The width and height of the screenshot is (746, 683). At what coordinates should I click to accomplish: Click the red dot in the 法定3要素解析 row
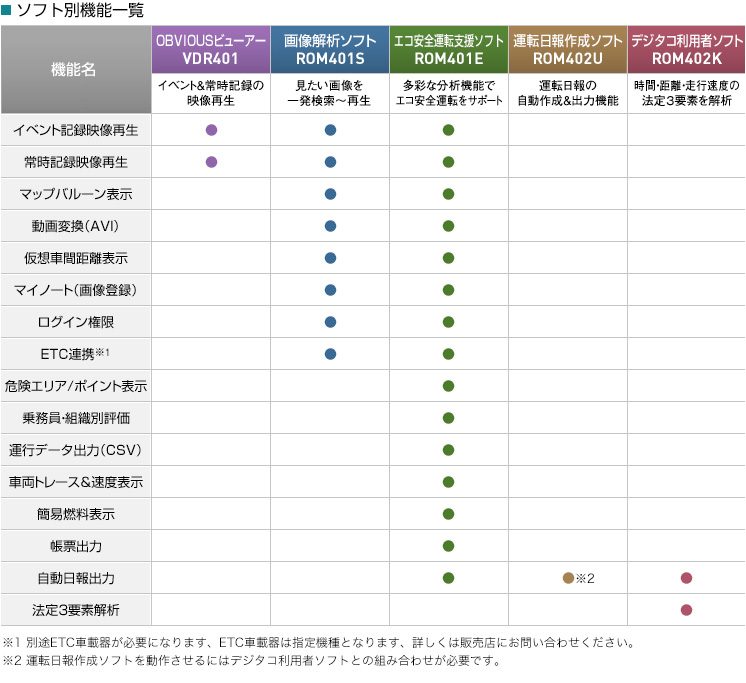tap(686, 610)
